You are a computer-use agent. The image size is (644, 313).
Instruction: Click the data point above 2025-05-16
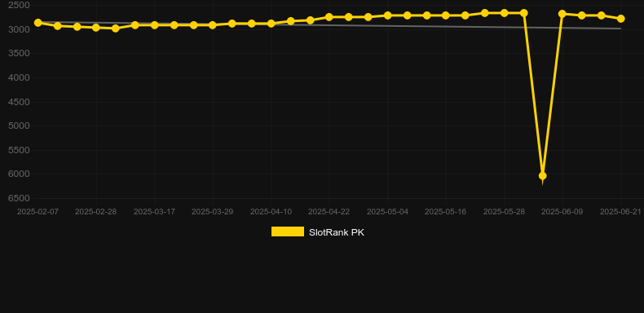click(446, 15)
